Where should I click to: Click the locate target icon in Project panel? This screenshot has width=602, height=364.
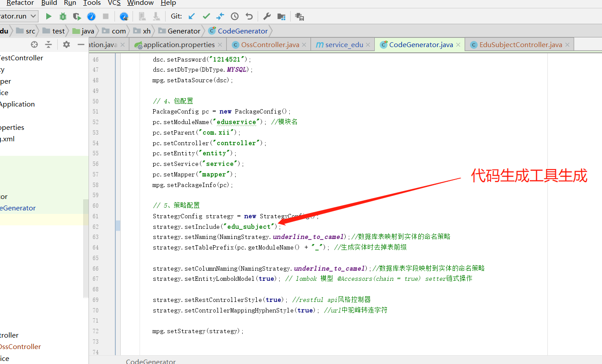(x=34, y=44)
